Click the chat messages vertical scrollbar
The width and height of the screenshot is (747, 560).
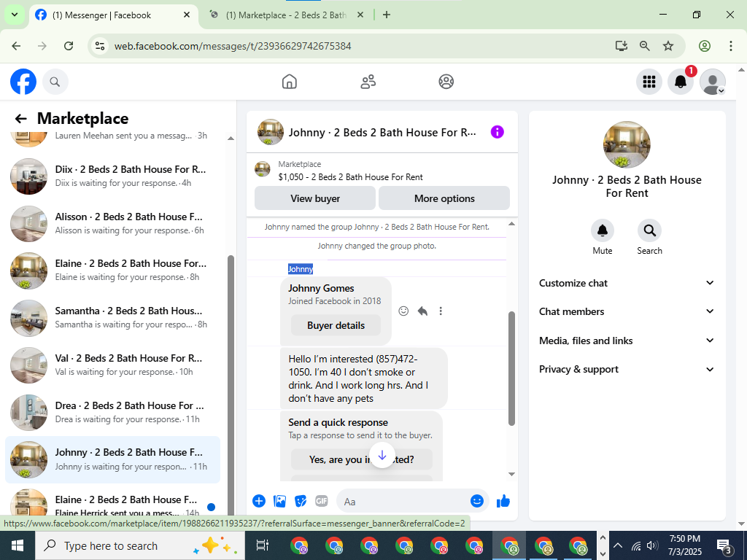511,368
